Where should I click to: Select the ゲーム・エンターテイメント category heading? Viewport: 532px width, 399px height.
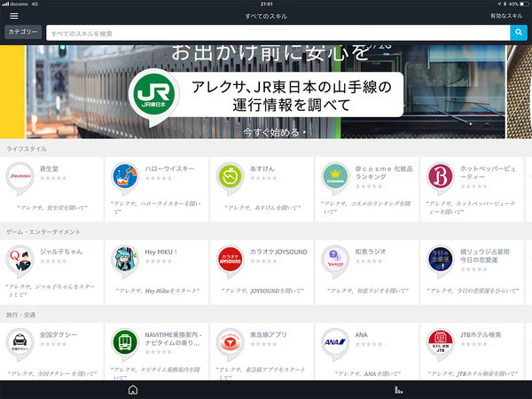click(43, 231)
